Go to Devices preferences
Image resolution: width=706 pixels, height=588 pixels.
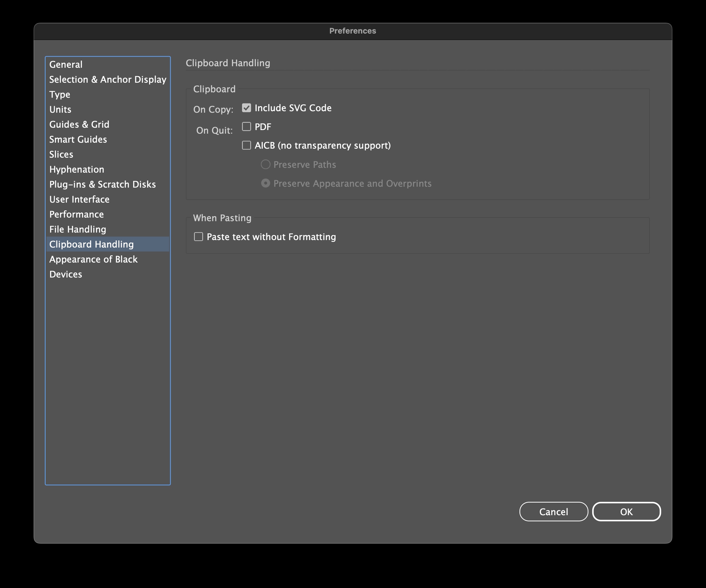[66, 275]
